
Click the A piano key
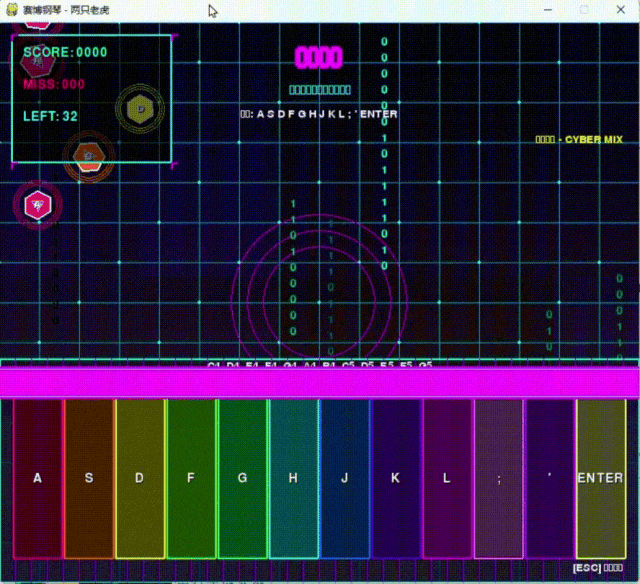tap(38, 478)
